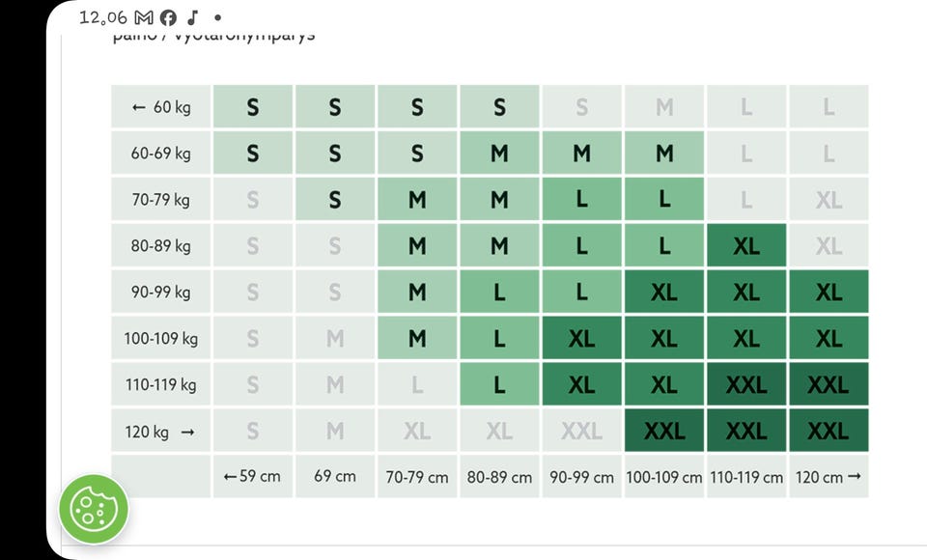Choose XXL cell for 120 kg and 100-109 cm

point(664,432)
